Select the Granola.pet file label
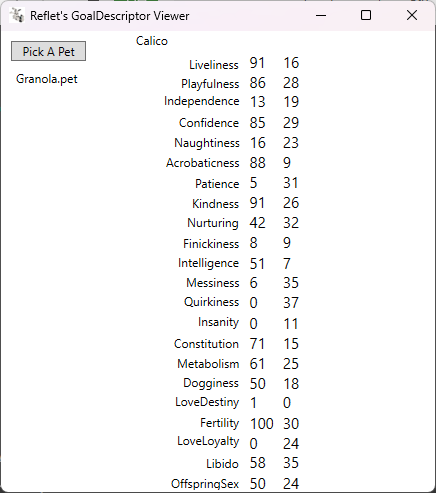The height and width of the screenshot is (493, 436). pyautogui.click(x=47, y=79)
